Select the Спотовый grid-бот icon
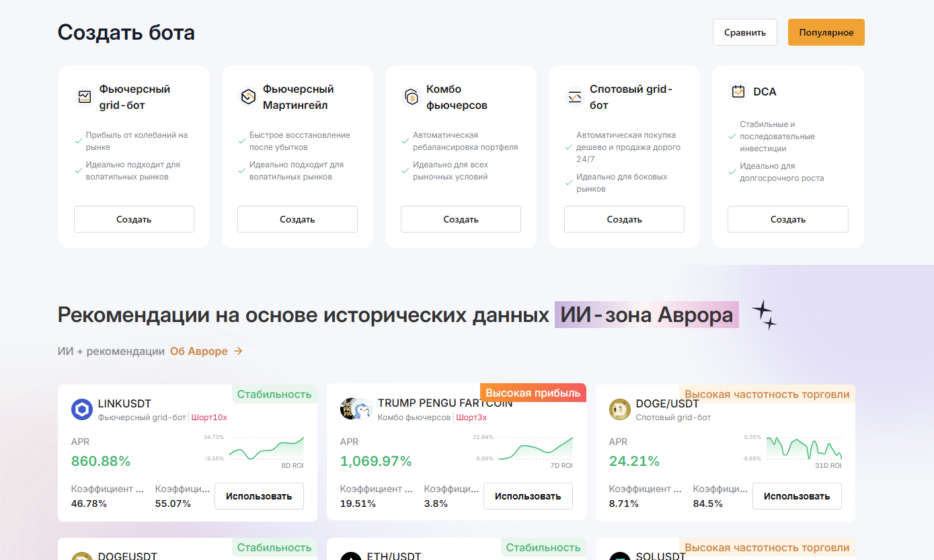 point(574,96)
